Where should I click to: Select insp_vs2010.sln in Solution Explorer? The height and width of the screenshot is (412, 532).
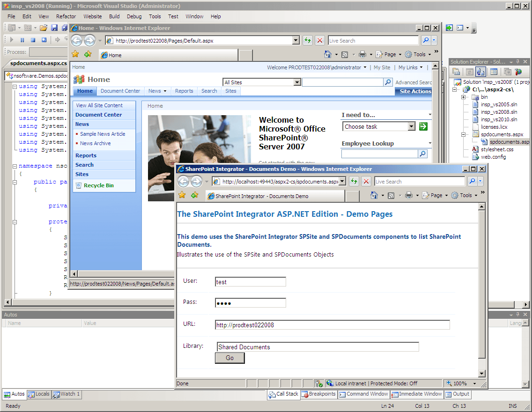pyautogui.click(x=499, y=119)
